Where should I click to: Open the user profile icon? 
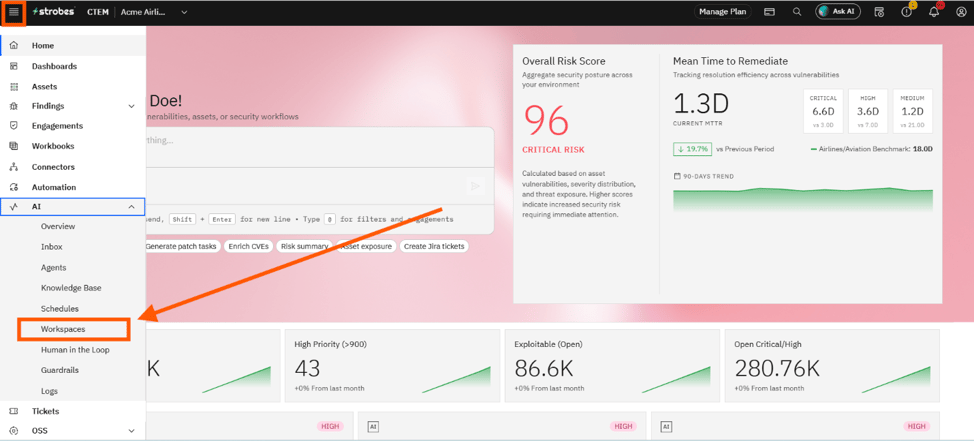click(961, 12)
